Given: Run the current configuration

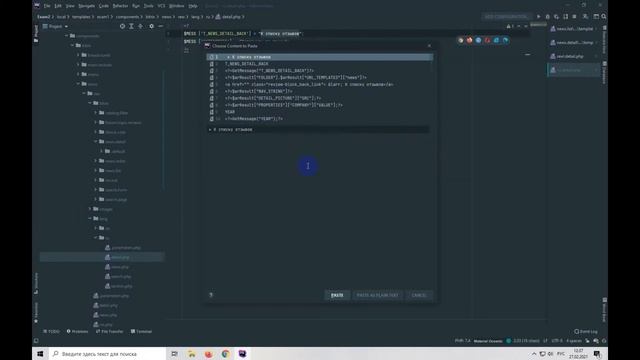Looking at the screenshot, I should [538, 17].
